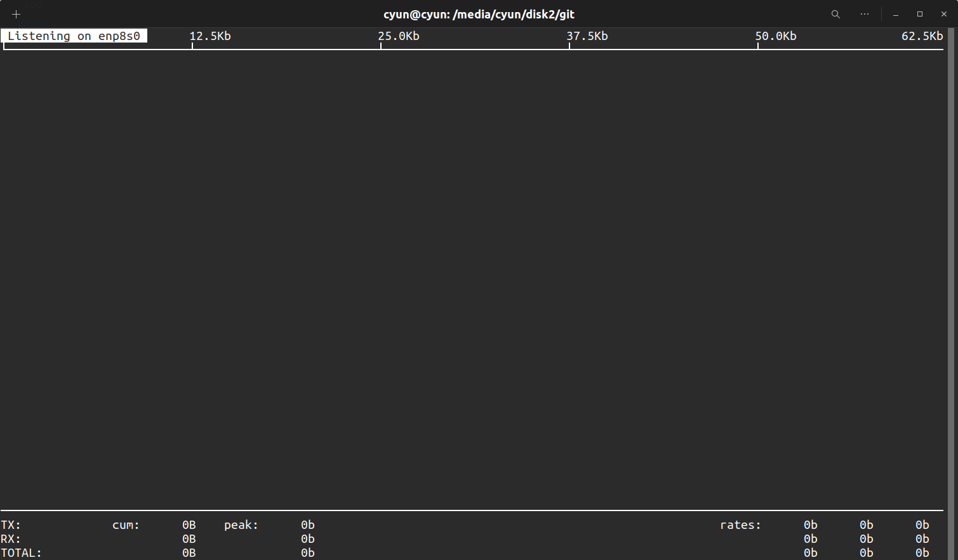Click the window title cyun@cyun path

(x=479, y=14)
